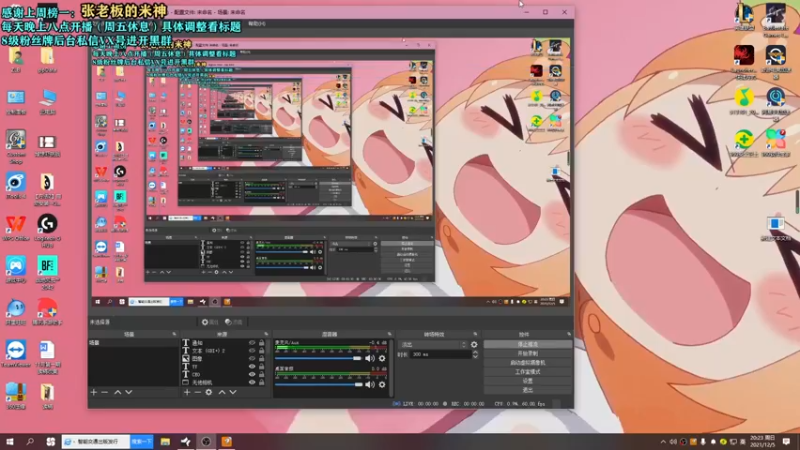
Task: Mute the desktop audio channel via its speaker icon
Action: click(x=370, y=384)
